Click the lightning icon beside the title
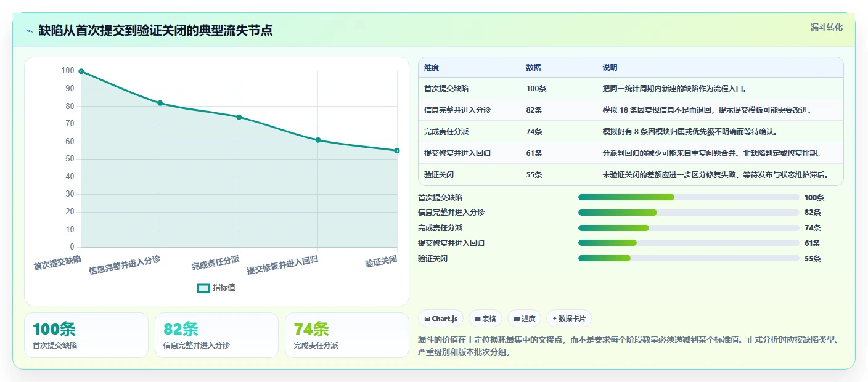 tap(30, 31)
